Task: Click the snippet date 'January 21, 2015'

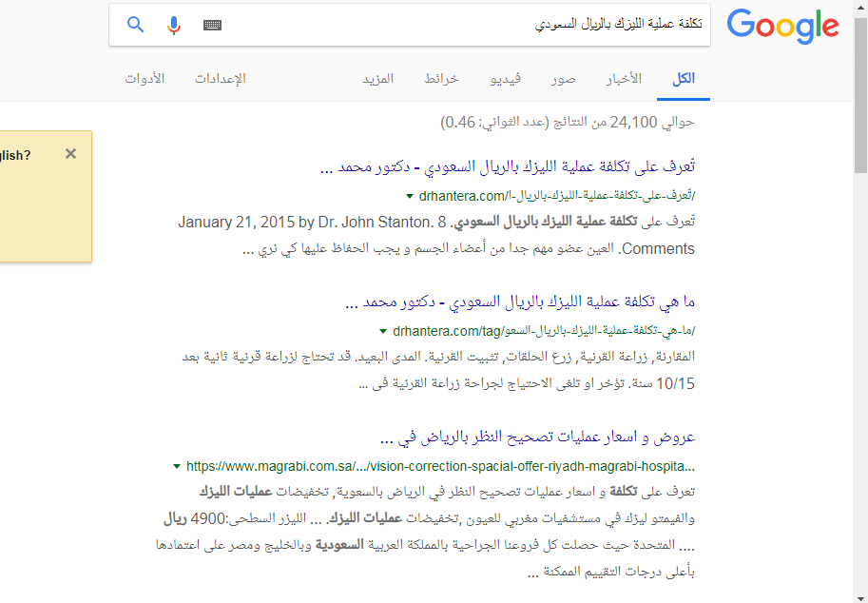Action: click(237, 223)
